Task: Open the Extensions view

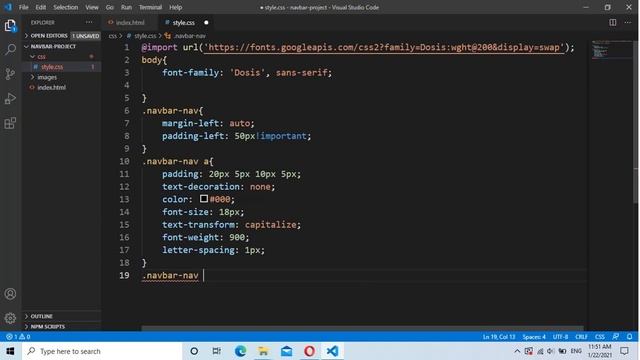Action: pos(10,123)
